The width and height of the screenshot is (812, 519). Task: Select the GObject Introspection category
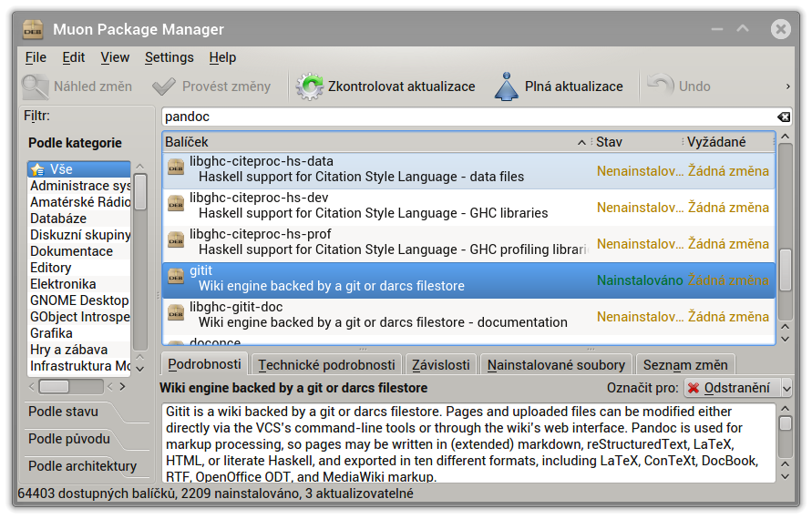tap(78, 317)
